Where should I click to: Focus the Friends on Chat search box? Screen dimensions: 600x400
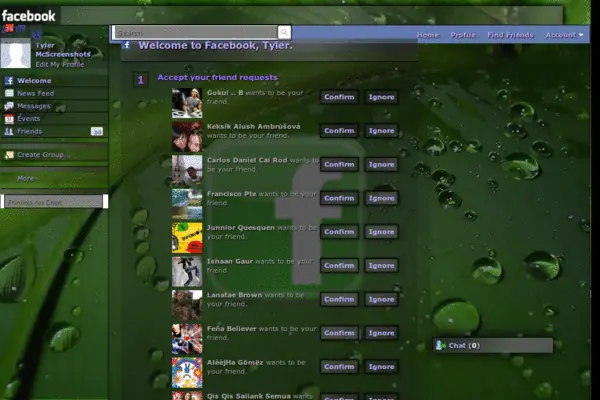(54, 202)
